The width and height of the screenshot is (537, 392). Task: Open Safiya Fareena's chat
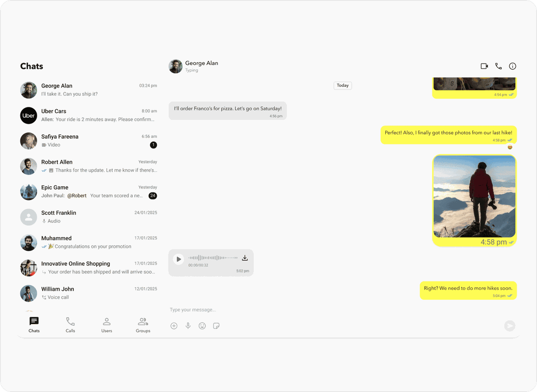(89, 141)
